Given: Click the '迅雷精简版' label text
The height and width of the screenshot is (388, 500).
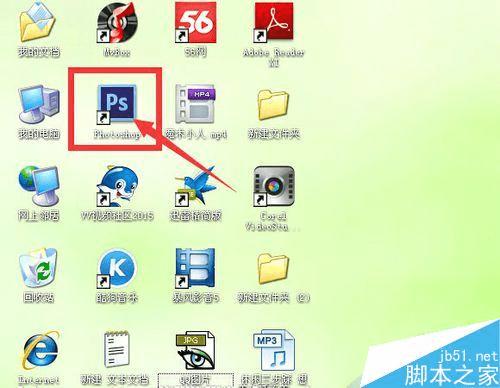Looking at the screenshot, I should point(195,216).
